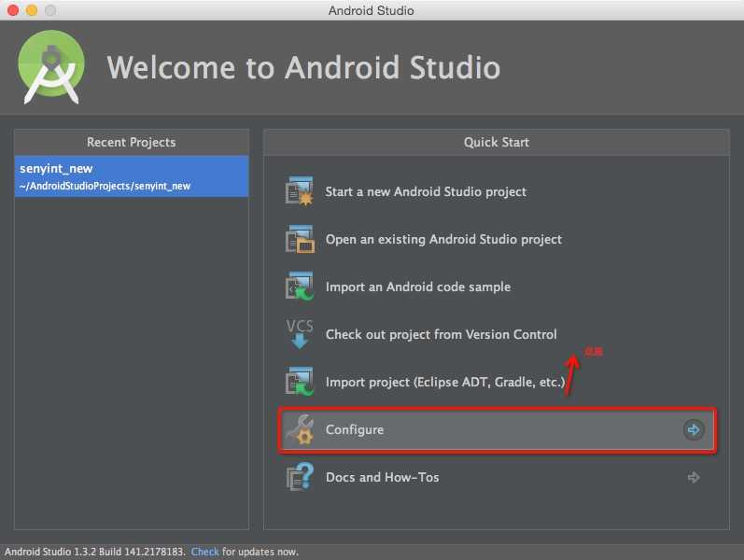This screenshot has height=560, width=744.
Task: Minimize the Android Studio window
Action: [x=32, y=10]
